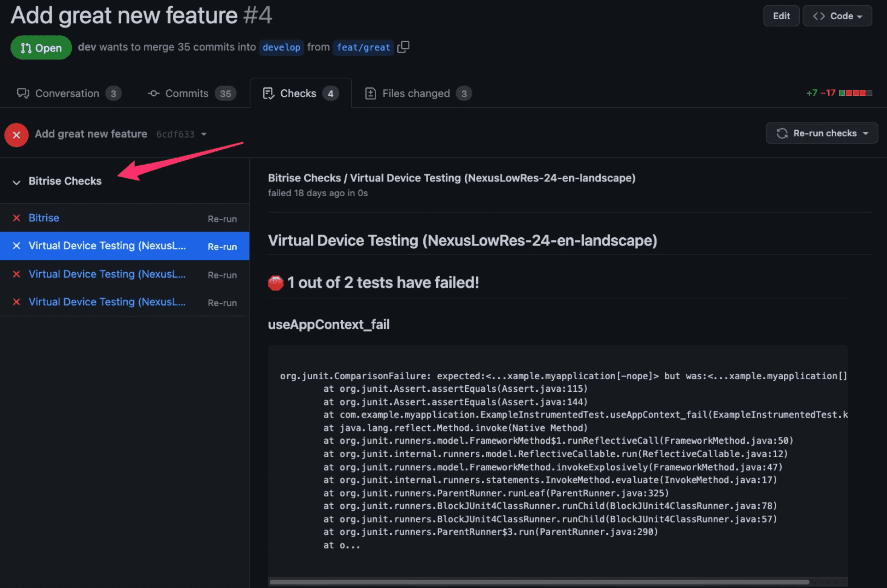Screen dimensions: 887x588
Task: Re-run the Bitrise check
Action: tap(222, 219)
